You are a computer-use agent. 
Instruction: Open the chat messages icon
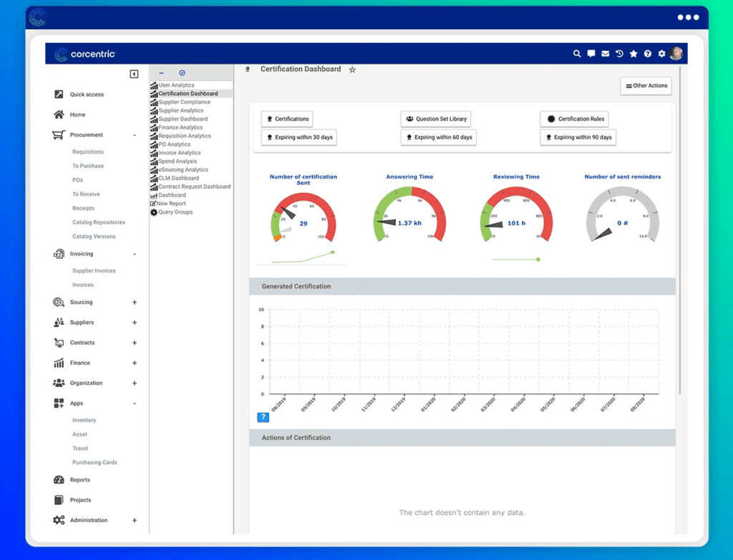click(x=591, y=54)
